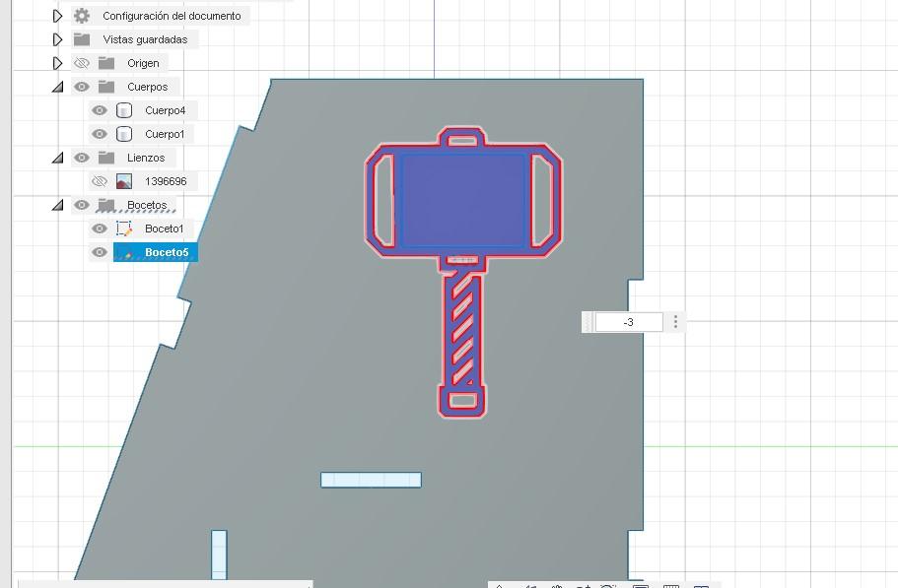Select Boceto1 in the browser

(x=165, y=229)
